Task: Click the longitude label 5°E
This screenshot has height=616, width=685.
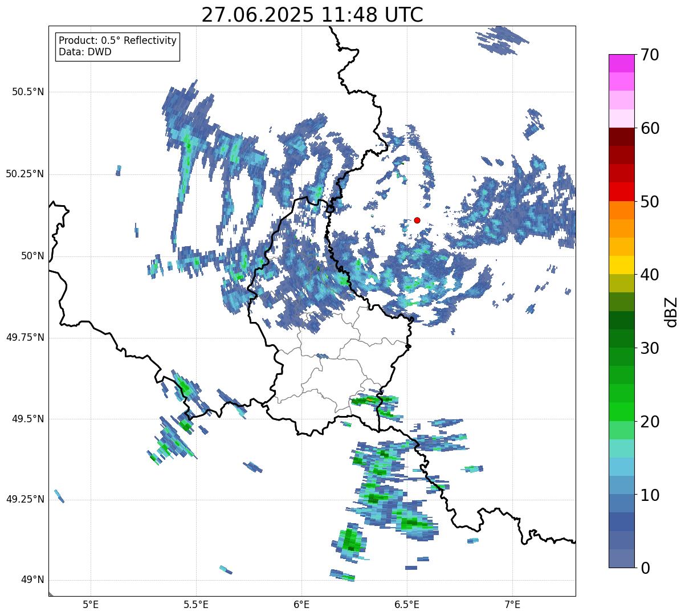Action: [91, 604]
